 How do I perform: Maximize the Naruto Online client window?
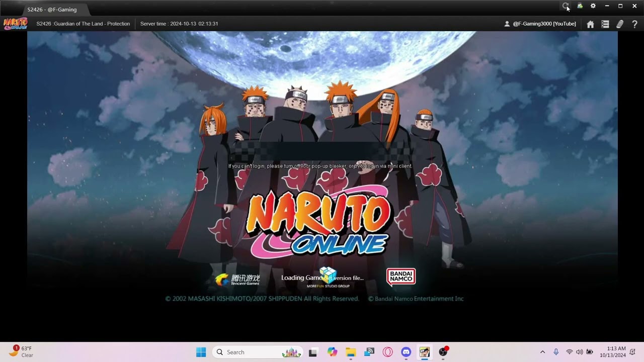point(620,6)
